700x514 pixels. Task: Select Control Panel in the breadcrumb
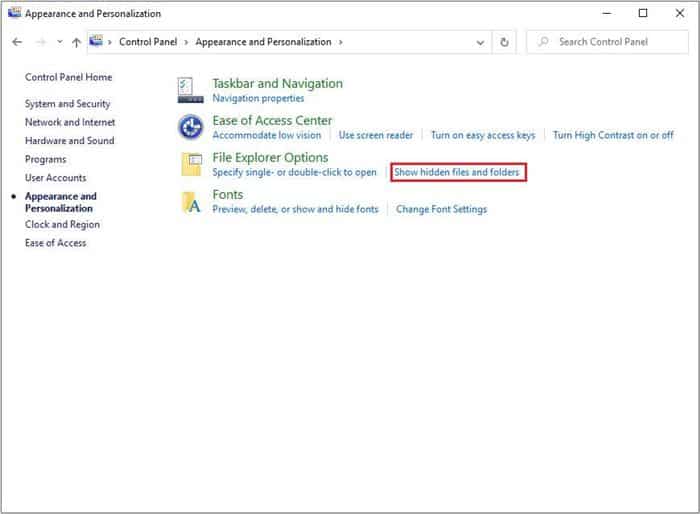pos(148,42)
